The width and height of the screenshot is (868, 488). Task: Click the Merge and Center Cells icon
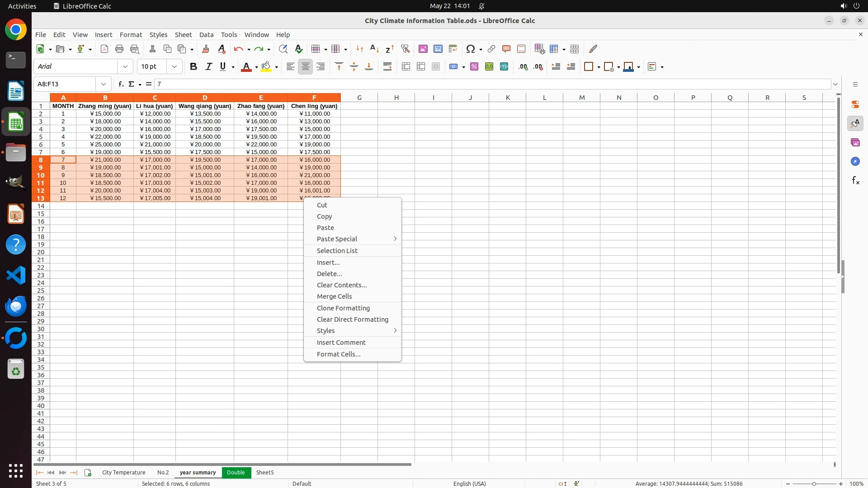pos(406,66)
